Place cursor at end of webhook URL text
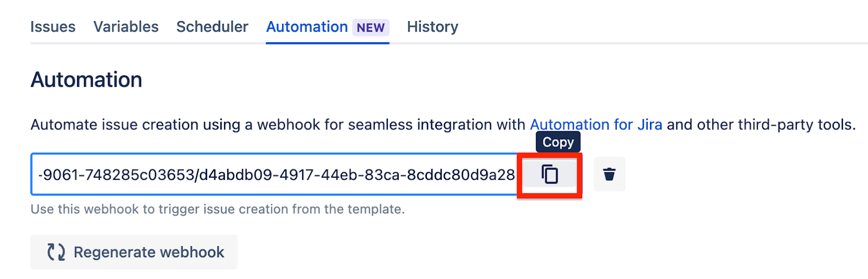Screen dimensions: 868x279 click(514, 174)
